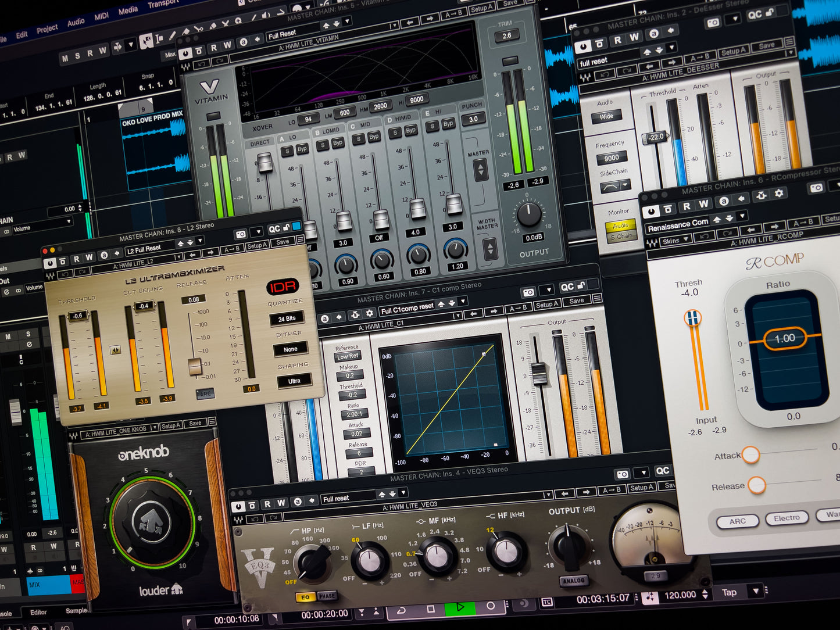Click the Vitamin DIRECT fader handle
This screenshot has width=840, height=630.
click(x=266, y=163)
